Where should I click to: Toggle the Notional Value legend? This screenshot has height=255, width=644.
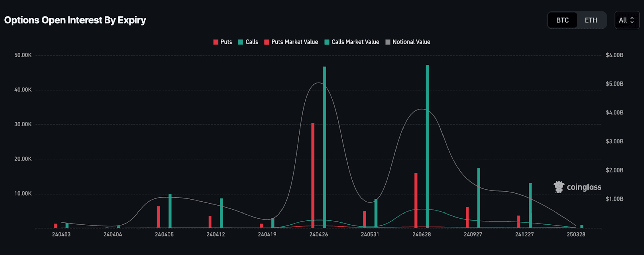click(x=408, y=42)
